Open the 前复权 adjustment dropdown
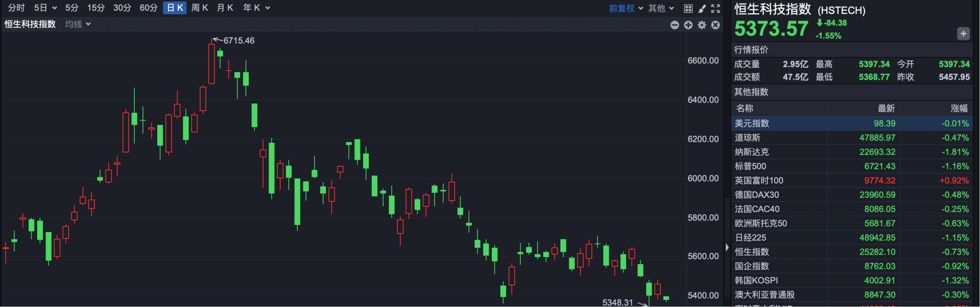 (626, 8)
